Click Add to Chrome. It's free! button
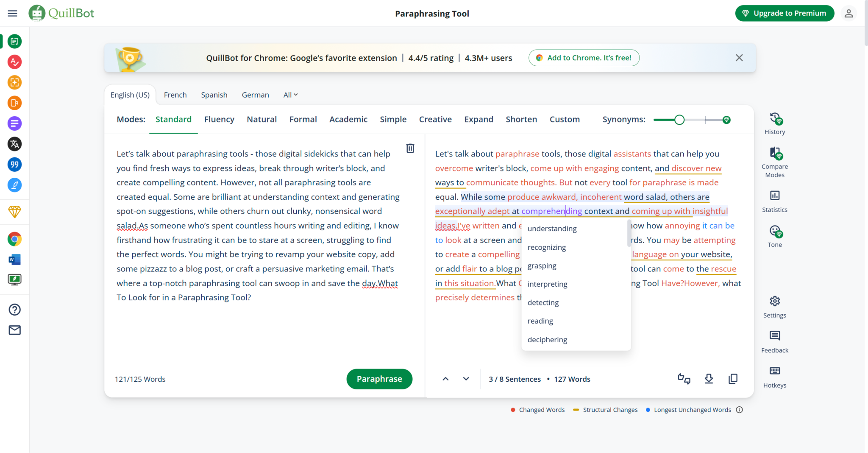Viewport: 868px width, 453px height. pos(584,58)
